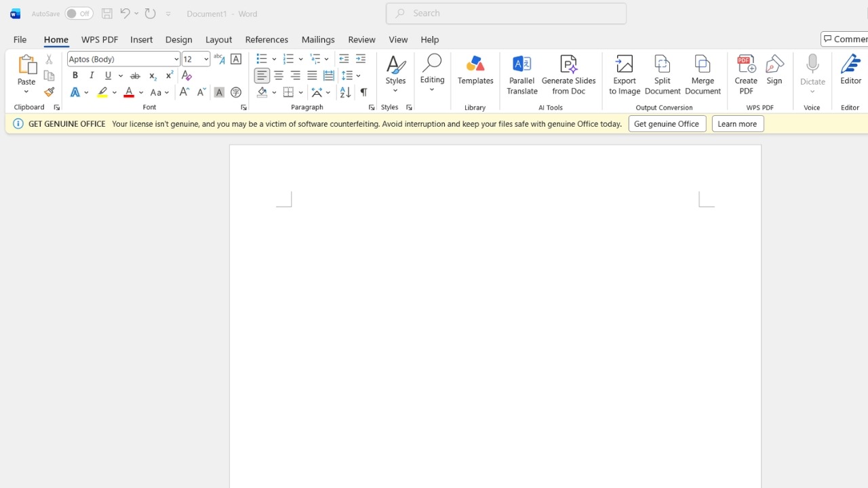Switch to Layout tab
868x488 pixels.
(218, 39)
